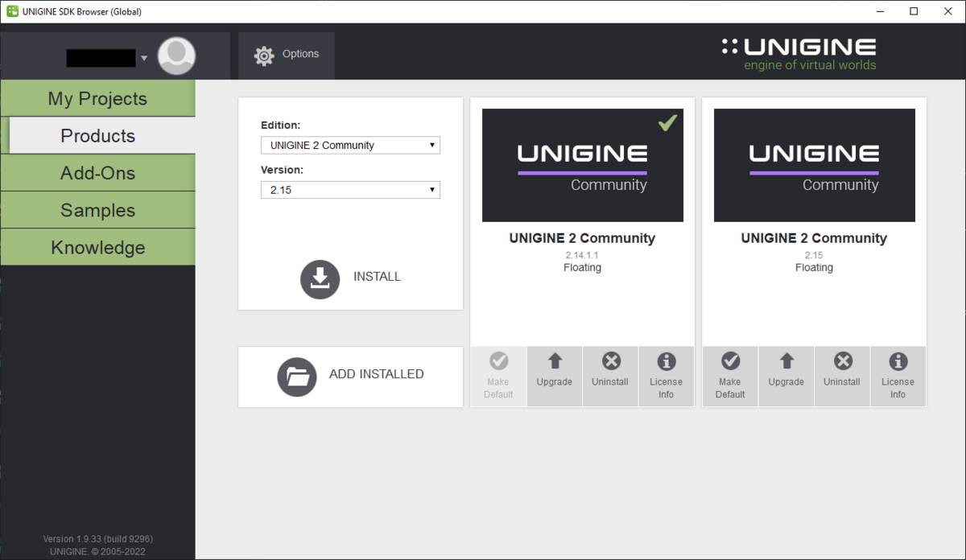Expand the Version dropdown showing 2.15
The width and height of the screenshot is (966, 560).
350,190
